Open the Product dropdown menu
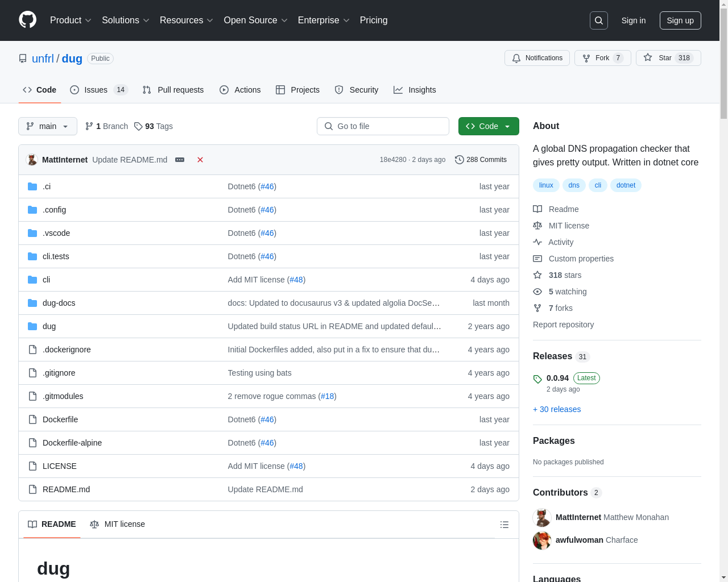 (71, 20)
